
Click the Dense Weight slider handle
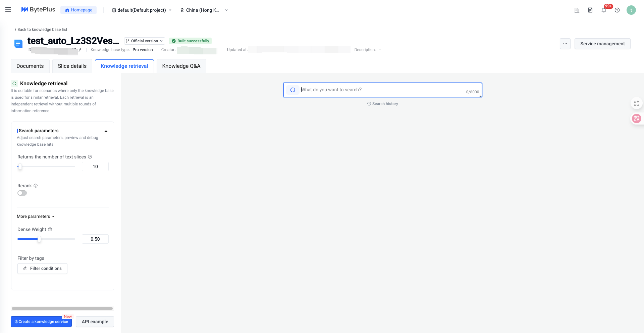39,239
